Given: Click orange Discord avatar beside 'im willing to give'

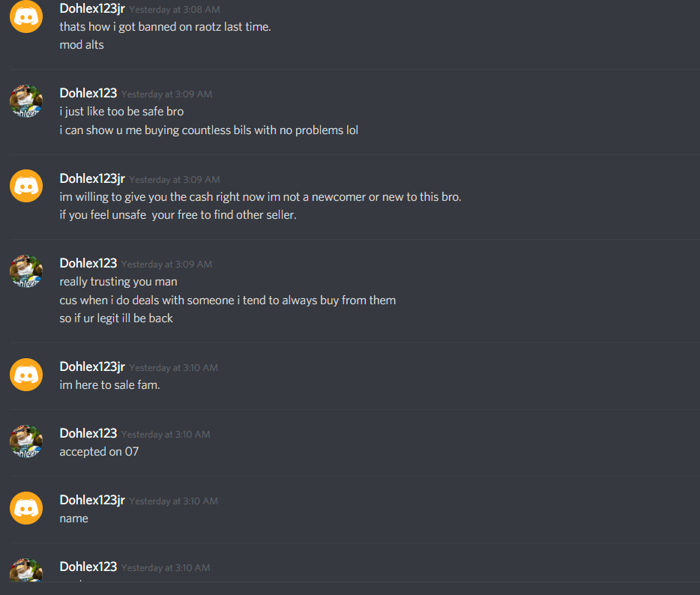Looking at the screenshot, I should pos(26,186).
